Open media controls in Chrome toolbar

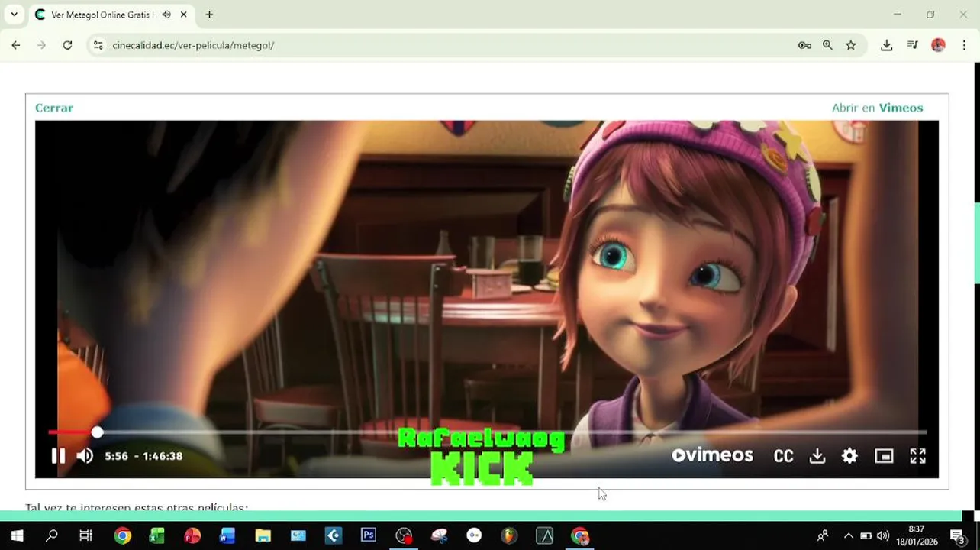coord(912,45)
